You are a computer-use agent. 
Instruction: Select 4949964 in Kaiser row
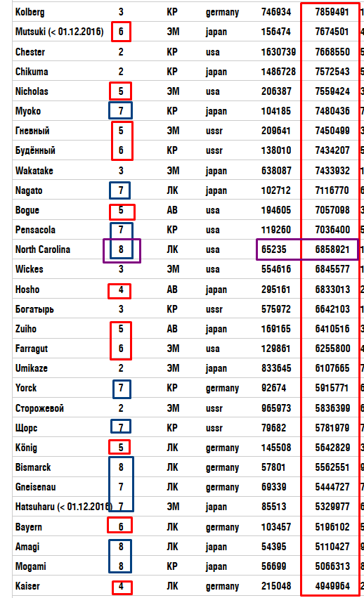pos(332,586)
